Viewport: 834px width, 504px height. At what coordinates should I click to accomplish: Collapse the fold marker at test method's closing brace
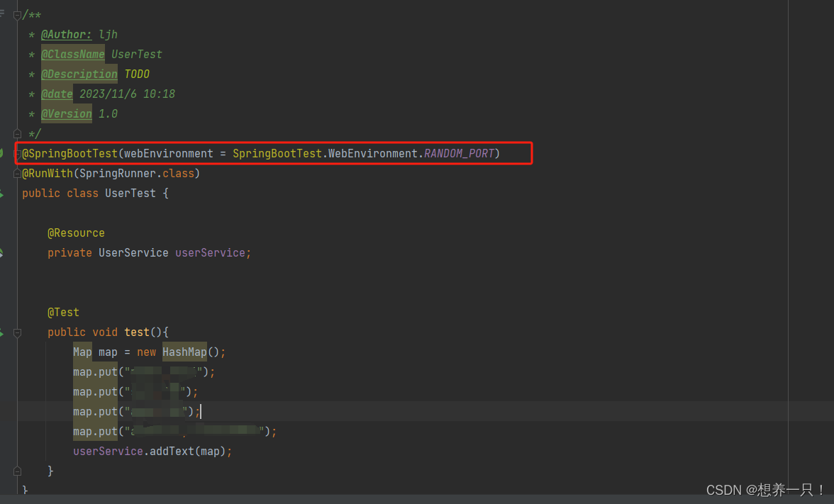[17, 471]
